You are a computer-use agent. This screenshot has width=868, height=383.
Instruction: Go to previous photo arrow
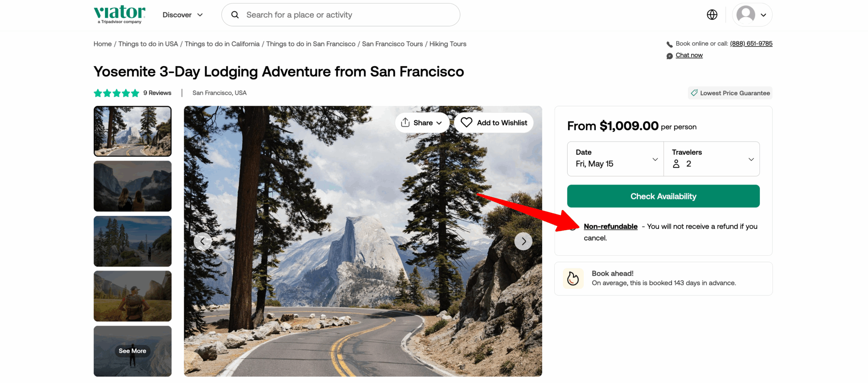click(203, 241)
